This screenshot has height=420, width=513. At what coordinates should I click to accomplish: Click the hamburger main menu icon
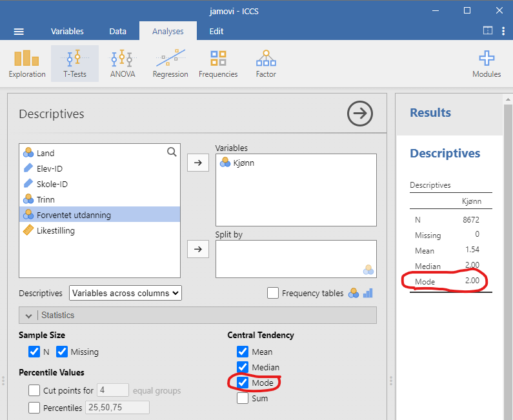[x=19, y=31]
